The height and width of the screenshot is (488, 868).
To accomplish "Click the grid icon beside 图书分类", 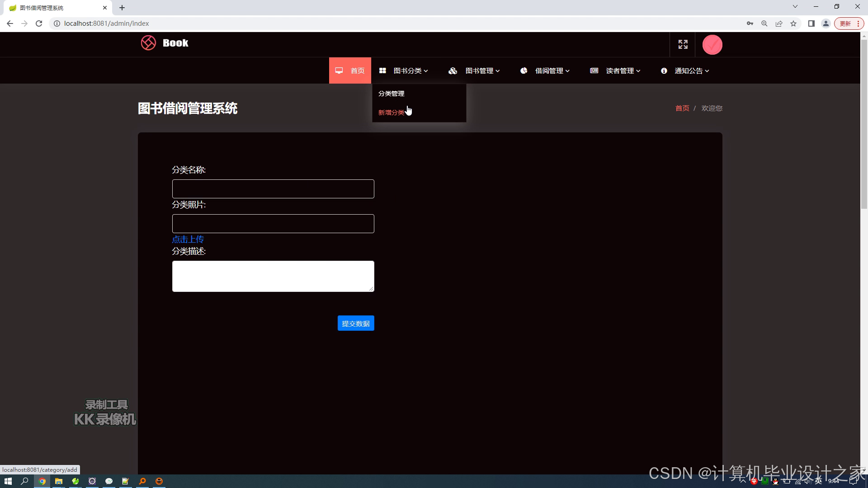I will pyautogui.click(x=382, y=70).
